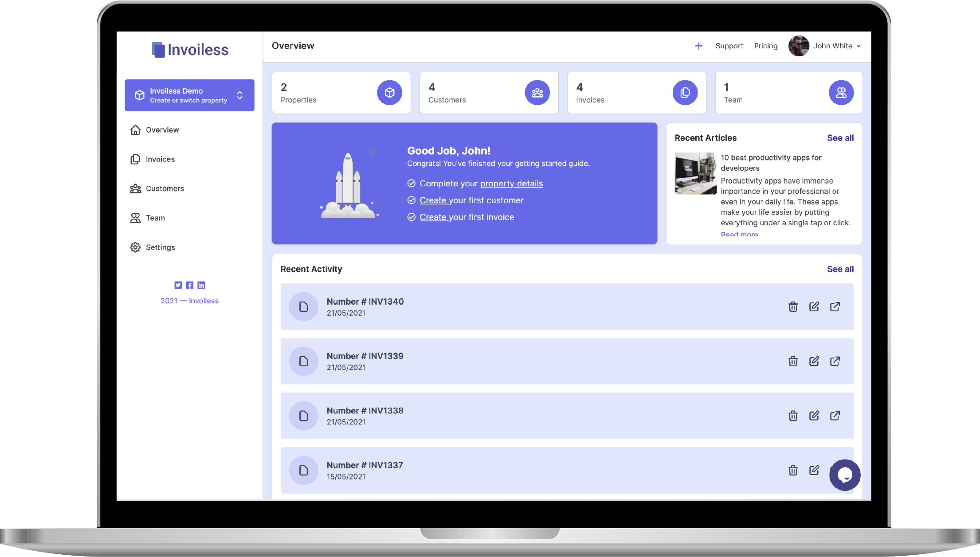This screenshot has height=557, width=980.
Task: Click the plus icon in the top bar
Action: [699, 46]
